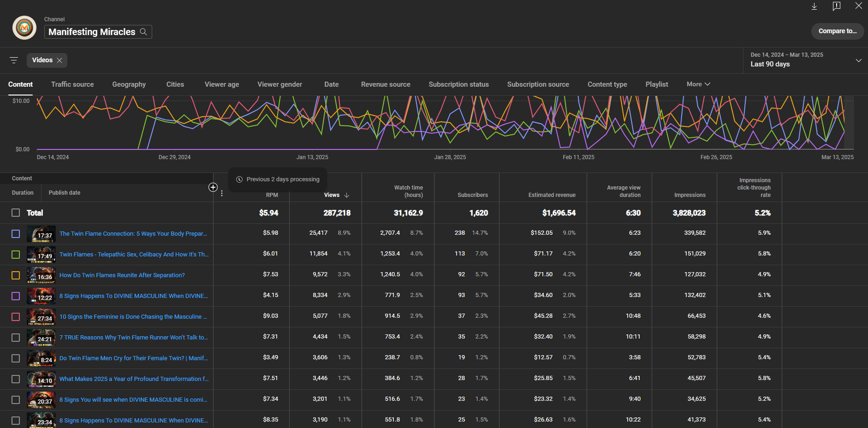Click the Views sort descending arrow

[x=347, y=195]
